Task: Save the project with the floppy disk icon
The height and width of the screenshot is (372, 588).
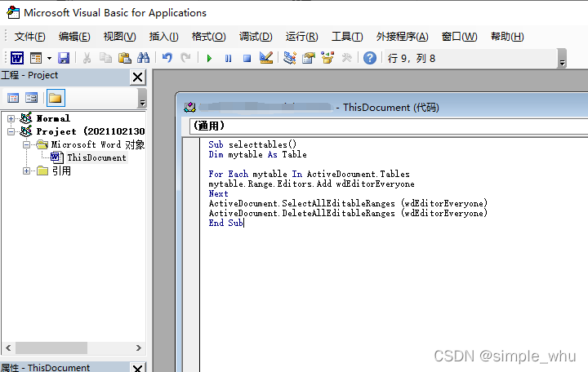Action: (64, 58)
